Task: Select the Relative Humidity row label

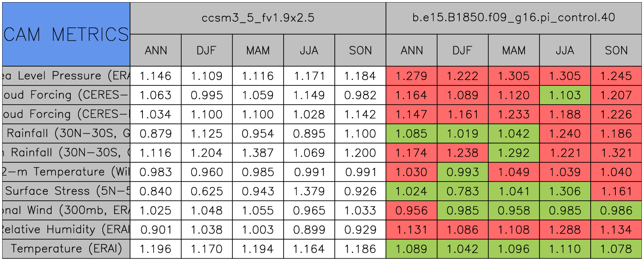Action: 66,230
